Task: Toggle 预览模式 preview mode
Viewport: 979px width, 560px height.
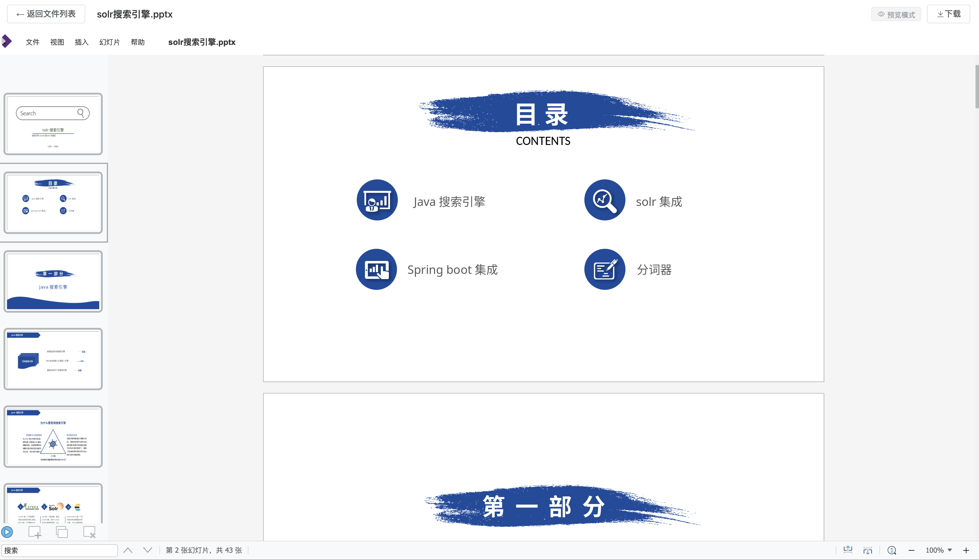Action: pos(896,14)
